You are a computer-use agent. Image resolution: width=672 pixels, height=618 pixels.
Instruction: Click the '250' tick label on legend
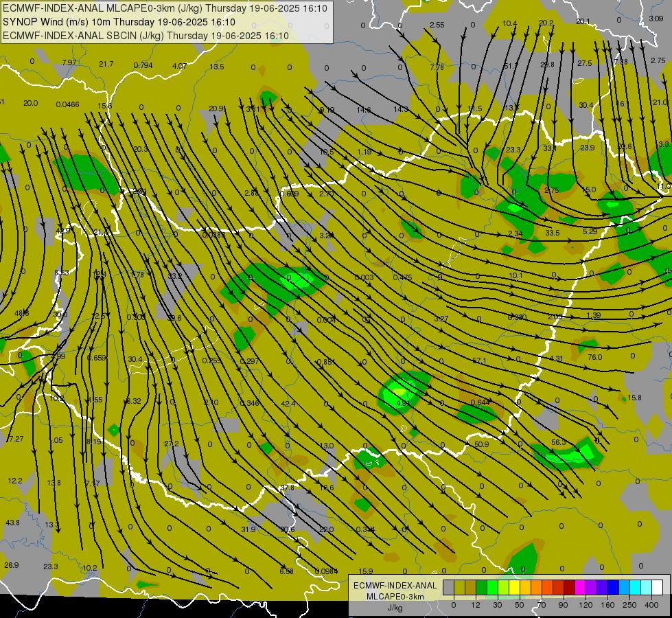coord(629,605)
